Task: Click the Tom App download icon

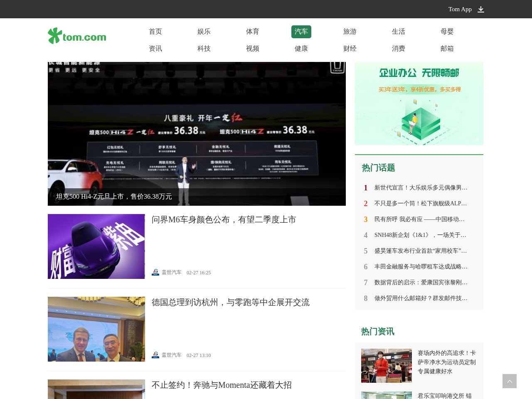Action: click(481, 9)
